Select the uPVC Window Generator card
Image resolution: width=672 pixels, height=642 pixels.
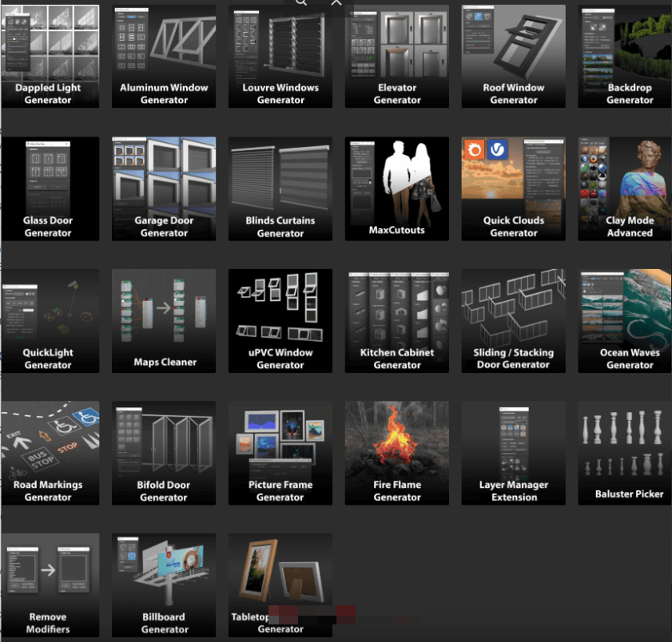coord(280,321)
